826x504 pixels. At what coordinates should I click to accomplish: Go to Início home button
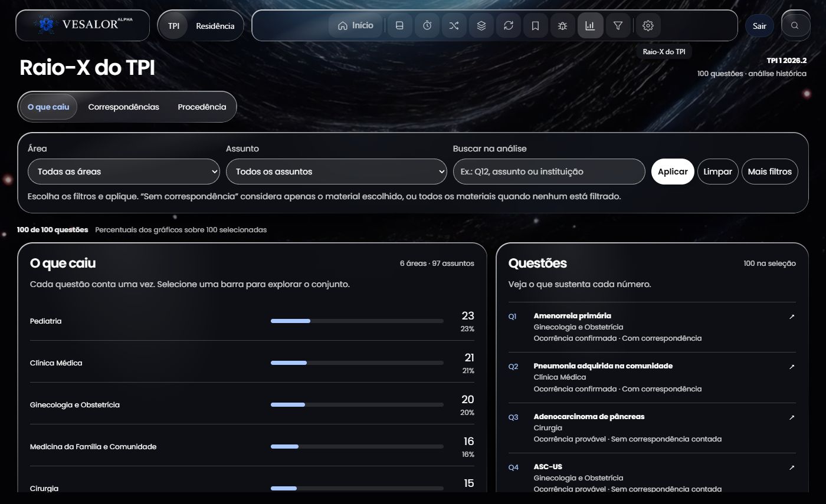[355, 25]
